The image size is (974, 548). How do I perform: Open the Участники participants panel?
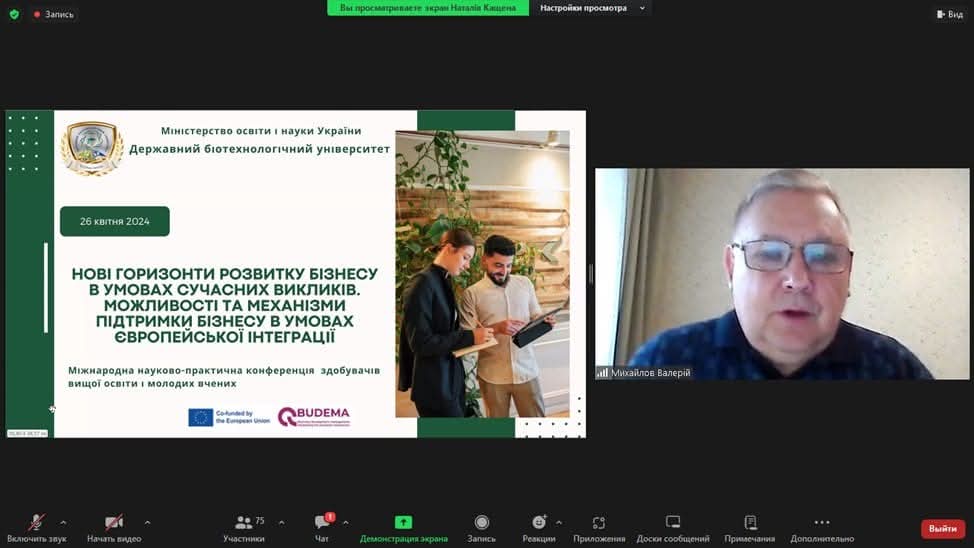tap(244, 523)
